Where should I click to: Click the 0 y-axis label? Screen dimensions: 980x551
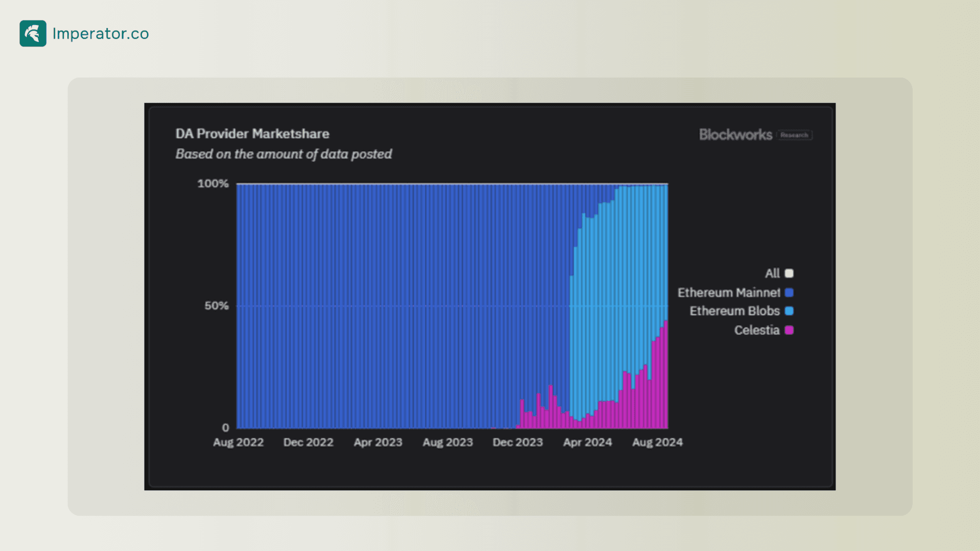pos(226,428)
